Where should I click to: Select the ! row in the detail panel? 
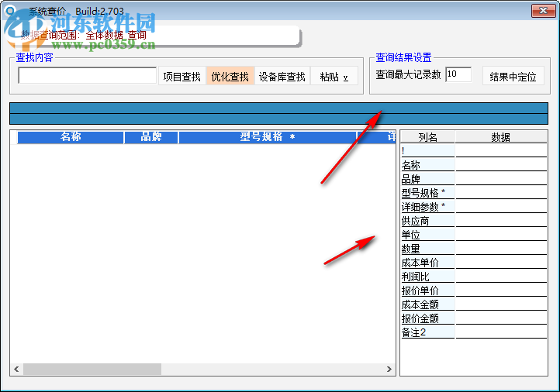click(x=474, y=150)
